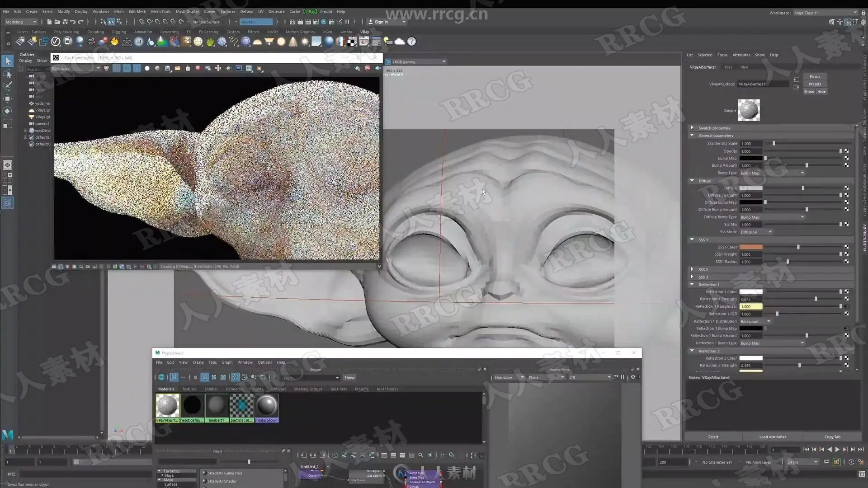Click the V-Ray logo shelf icon
The height and width of the screenshot is (488, 868).
tap(56, 42)
